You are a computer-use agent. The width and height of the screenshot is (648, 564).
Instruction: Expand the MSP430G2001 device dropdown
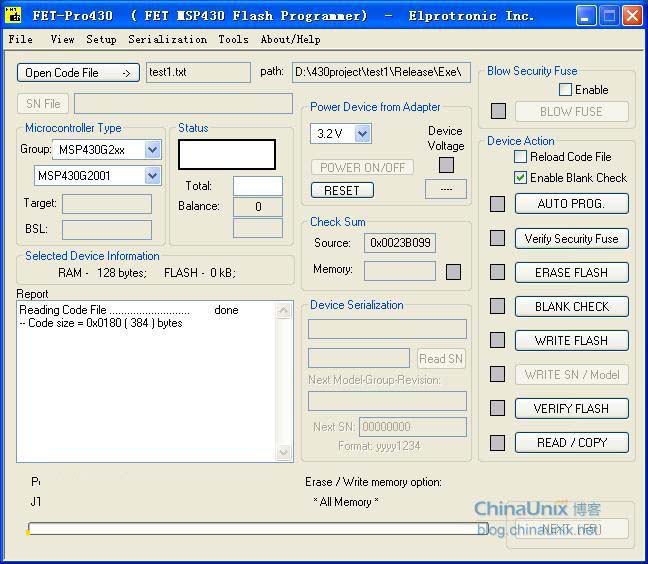click(x=152, y=176)
